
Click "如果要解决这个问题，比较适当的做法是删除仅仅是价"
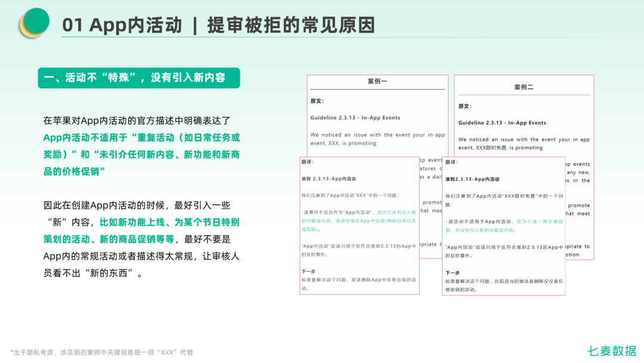[x=504, y=282]
